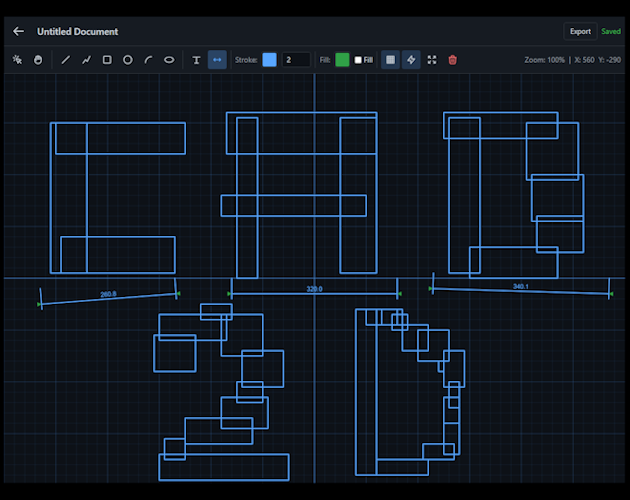
Task: Select the arc tool
Action: point(148,60)
